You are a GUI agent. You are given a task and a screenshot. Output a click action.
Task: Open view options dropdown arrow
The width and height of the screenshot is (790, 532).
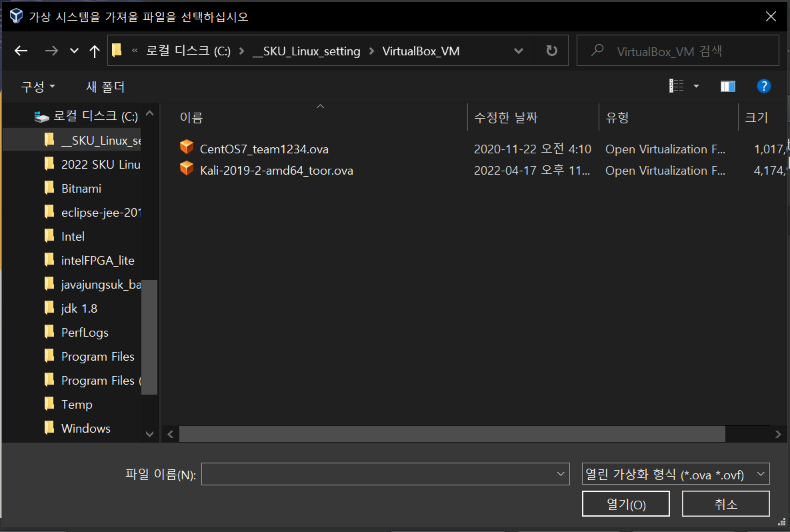click(696, 86)
